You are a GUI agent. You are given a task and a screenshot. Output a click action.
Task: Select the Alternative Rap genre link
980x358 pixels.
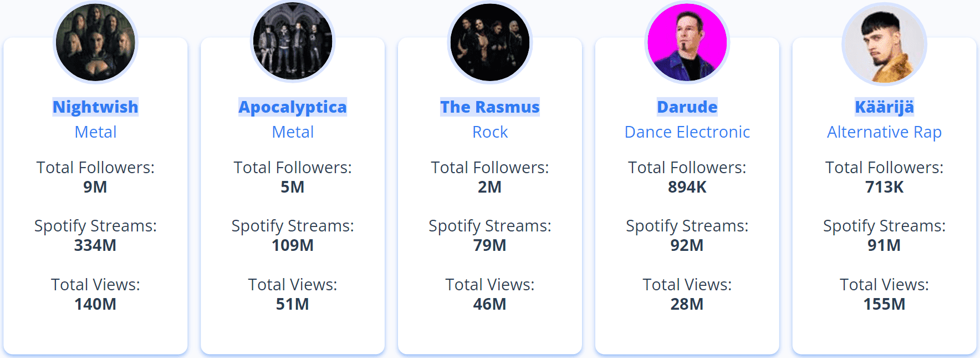(884, 132)
